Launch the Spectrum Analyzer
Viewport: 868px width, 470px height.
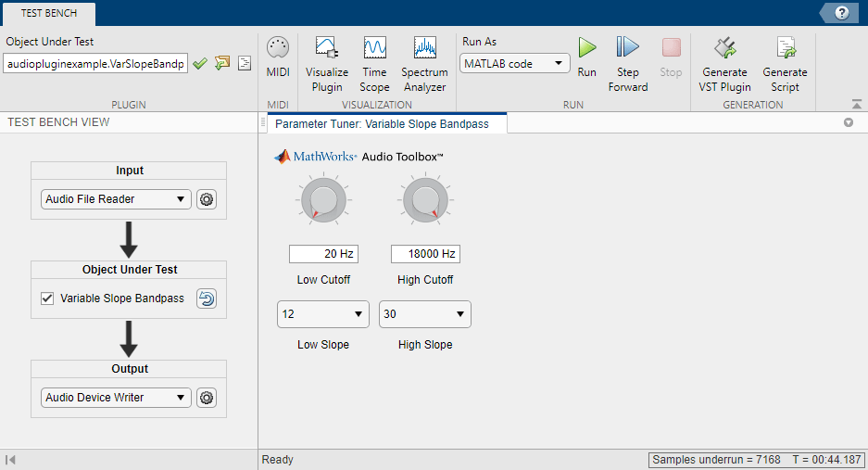424,64
